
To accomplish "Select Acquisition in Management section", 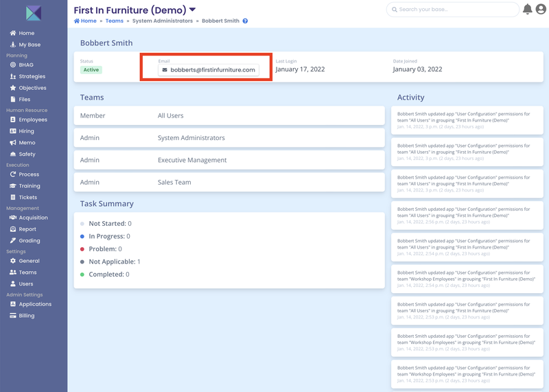I will click(33, 218).
